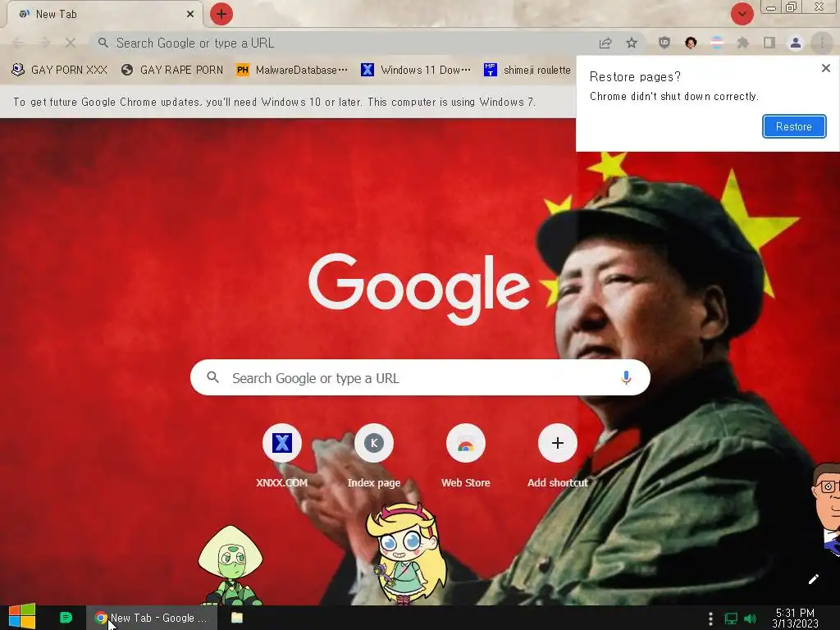840x630 pixels.
Task: Open File Explorer from taskbar
Action: [237, 618]
